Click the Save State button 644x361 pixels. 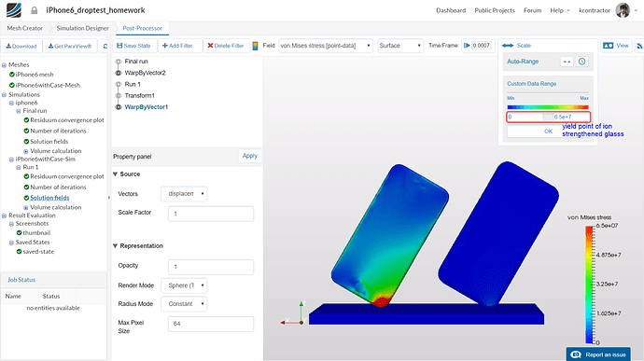pyautogui.click(x=133, y=46)
